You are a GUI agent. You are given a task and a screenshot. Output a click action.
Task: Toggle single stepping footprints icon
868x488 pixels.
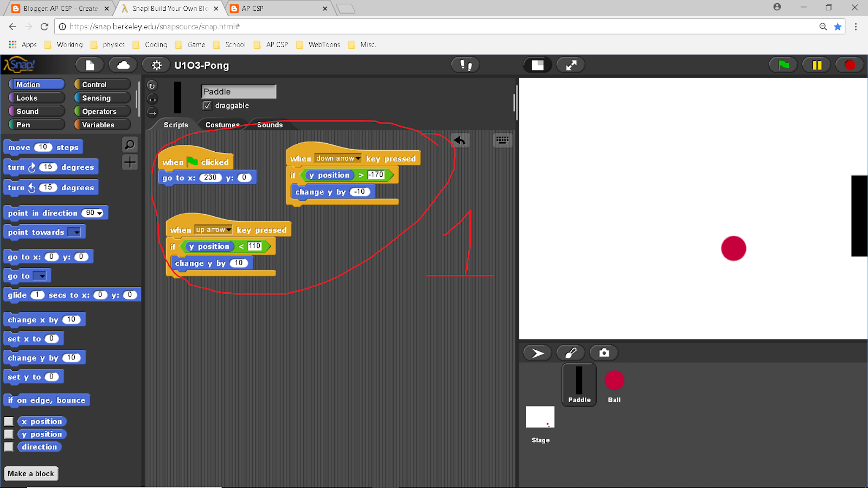coord(466,65)
